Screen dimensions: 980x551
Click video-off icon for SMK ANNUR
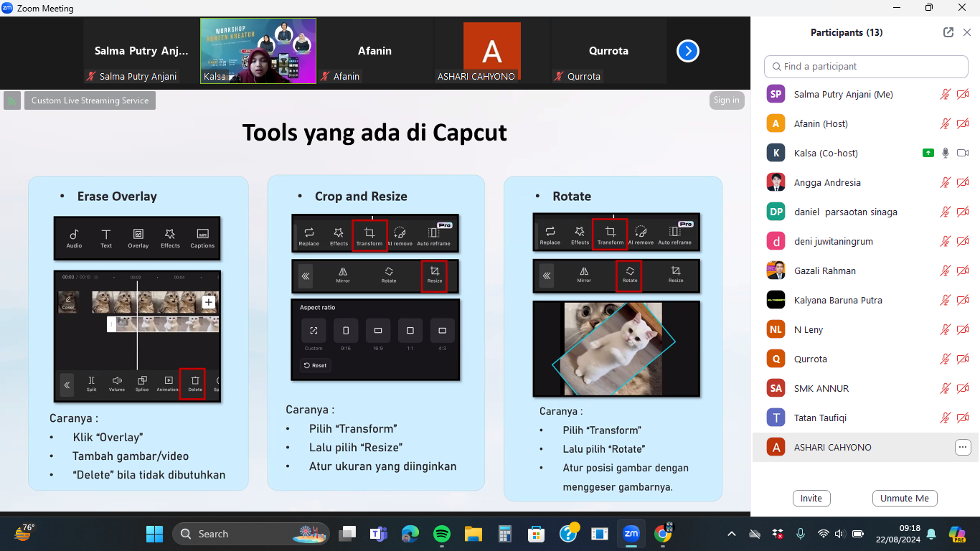(963, 388)
